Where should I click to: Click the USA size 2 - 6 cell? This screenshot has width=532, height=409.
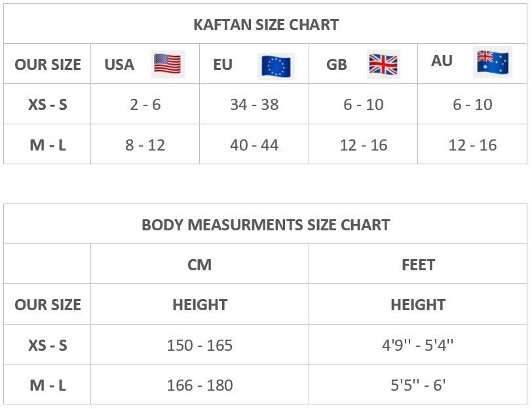[x=145, y=105]
